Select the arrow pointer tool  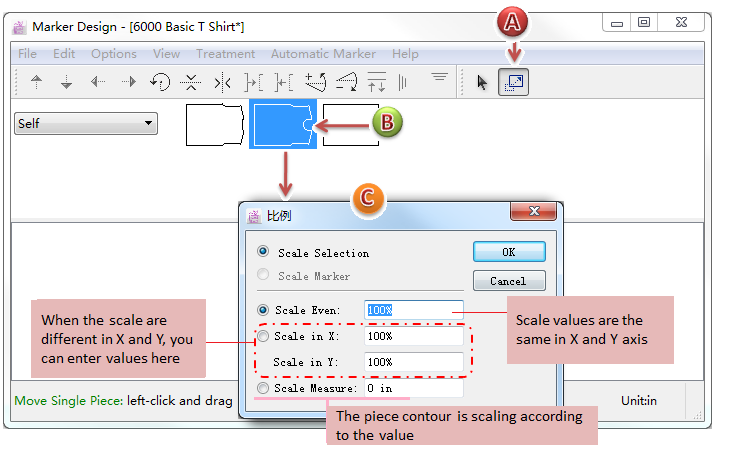pyautogui.click(x=483, y=83)
